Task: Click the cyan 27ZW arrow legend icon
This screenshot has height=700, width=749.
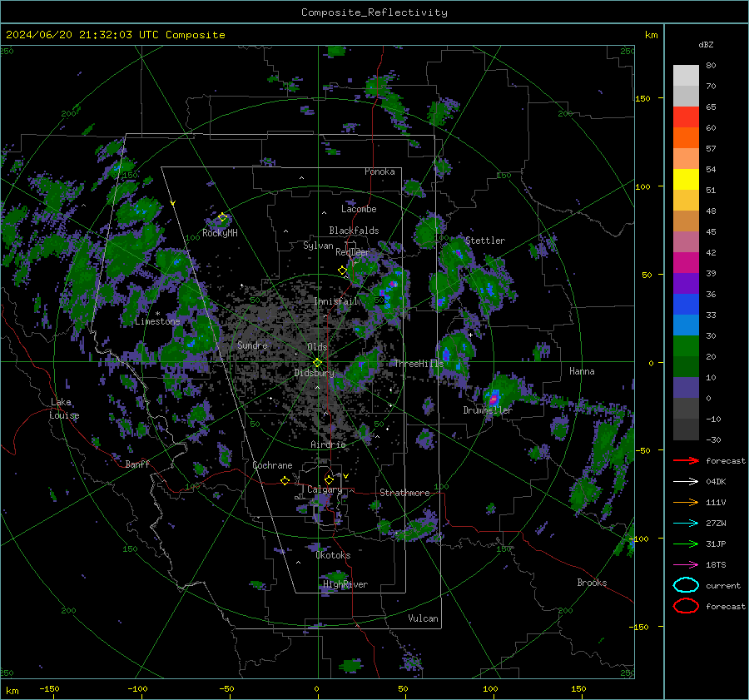Action: (686, 524)
